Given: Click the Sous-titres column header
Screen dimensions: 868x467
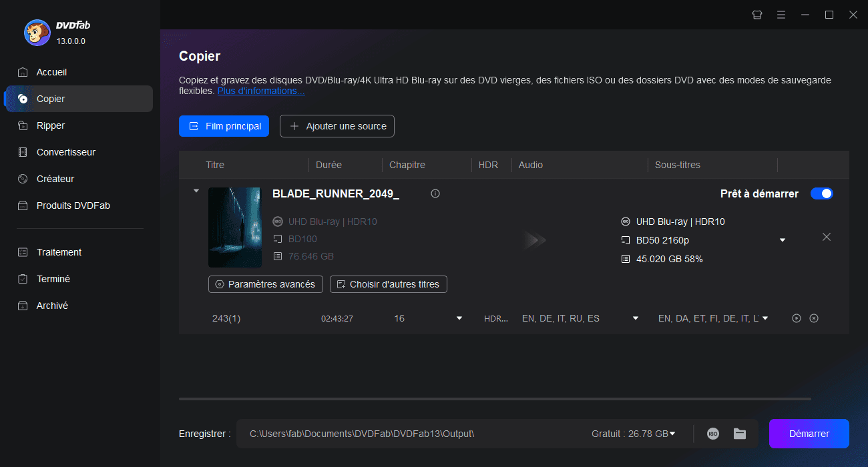Looking at the screenshot, I should coord(678,165).
